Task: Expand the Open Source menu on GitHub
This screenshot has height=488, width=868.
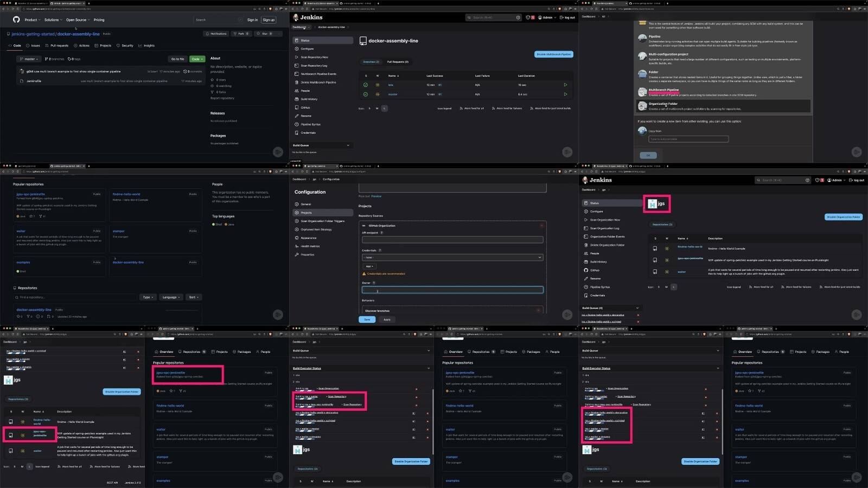Action: 78,20
